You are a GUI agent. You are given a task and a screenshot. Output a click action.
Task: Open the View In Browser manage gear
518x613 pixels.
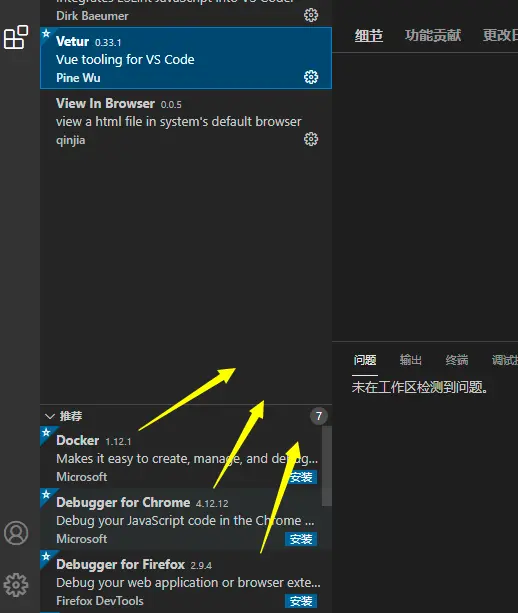[311, 139]
